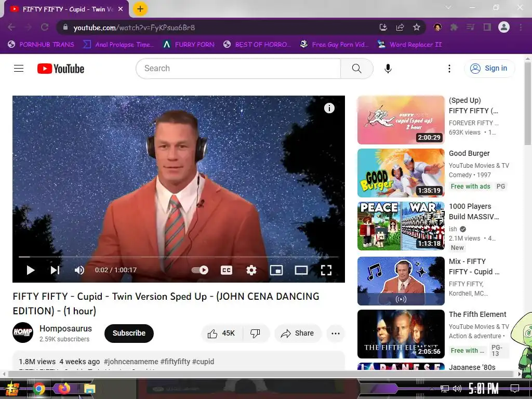The height and width of the screenshot is (399, 532).
Task: Bookmark this page with star icon
Action: click(x=417, y=27)
